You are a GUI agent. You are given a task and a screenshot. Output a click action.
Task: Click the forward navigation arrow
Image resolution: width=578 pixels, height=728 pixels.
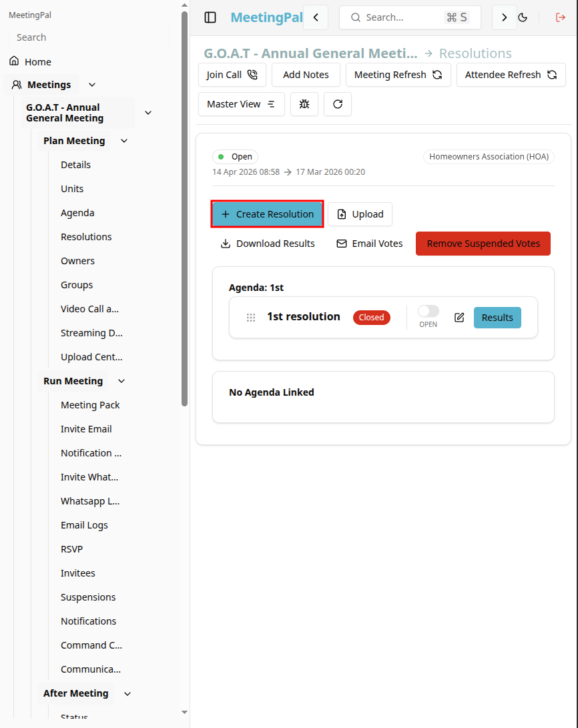504,17
